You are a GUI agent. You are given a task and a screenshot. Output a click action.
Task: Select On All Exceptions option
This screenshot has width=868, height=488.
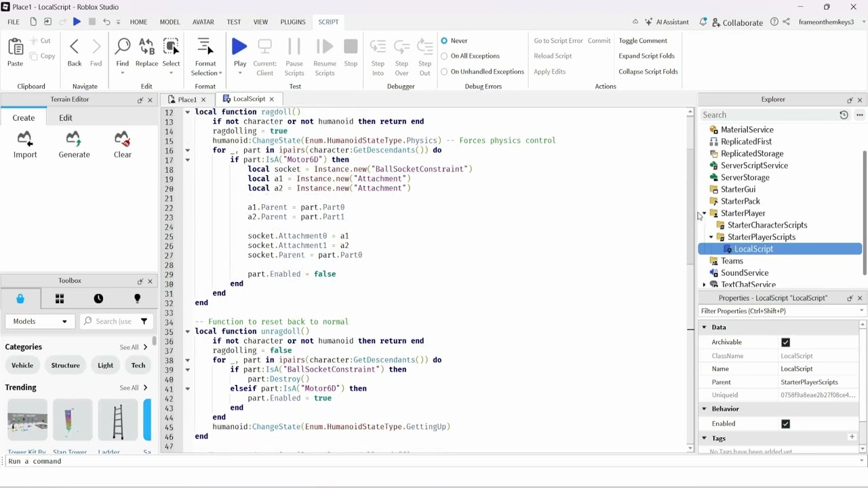tap(444, 56)
